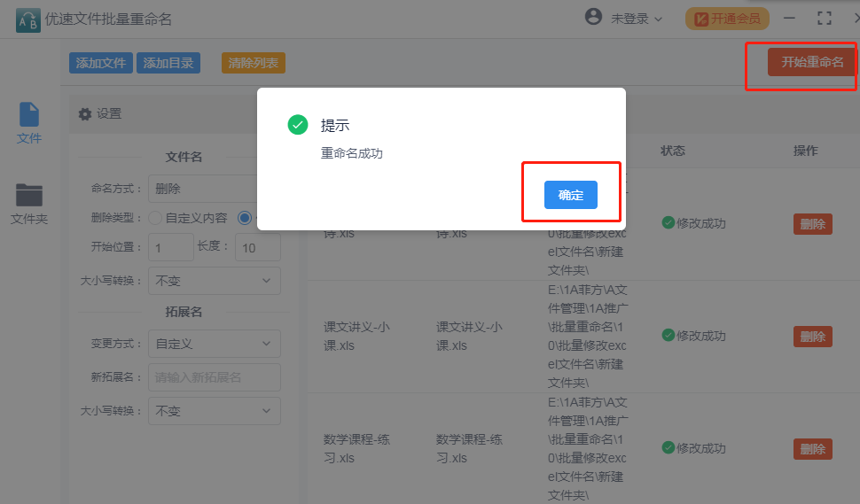Open the 未登录 account dropdown
The width and height of the screenshot is (860, 504).
(637, 19)
